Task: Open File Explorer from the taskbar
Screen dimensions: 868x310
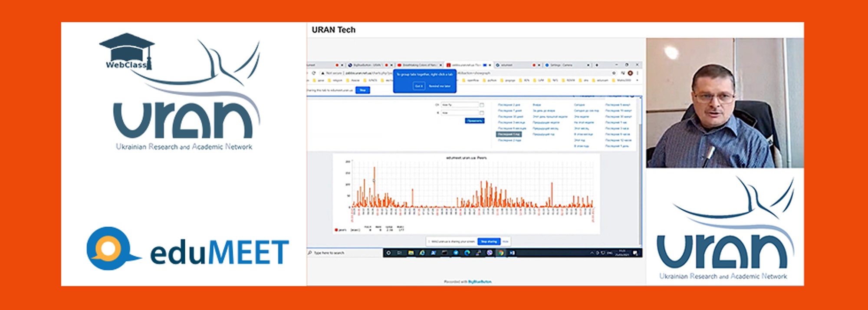Action: (411, 253)
